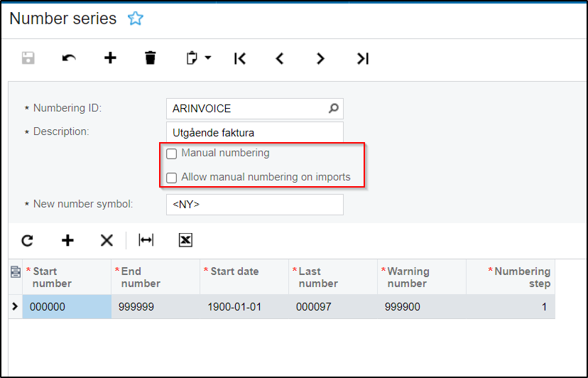Image resolution: width=588 pixels, height=378 pixels.
Task: Go to the first record
Action: (x=240, y=58)
